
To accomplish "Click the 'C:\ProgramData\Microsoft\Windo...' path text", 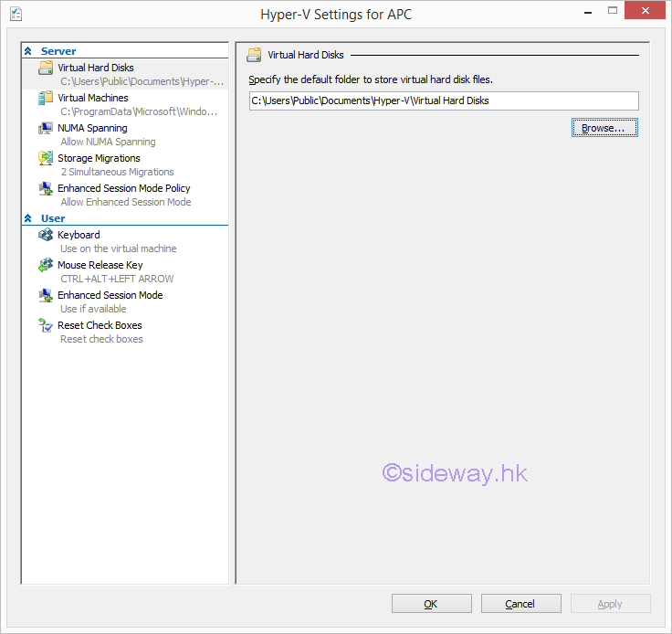I will (139, 111).
